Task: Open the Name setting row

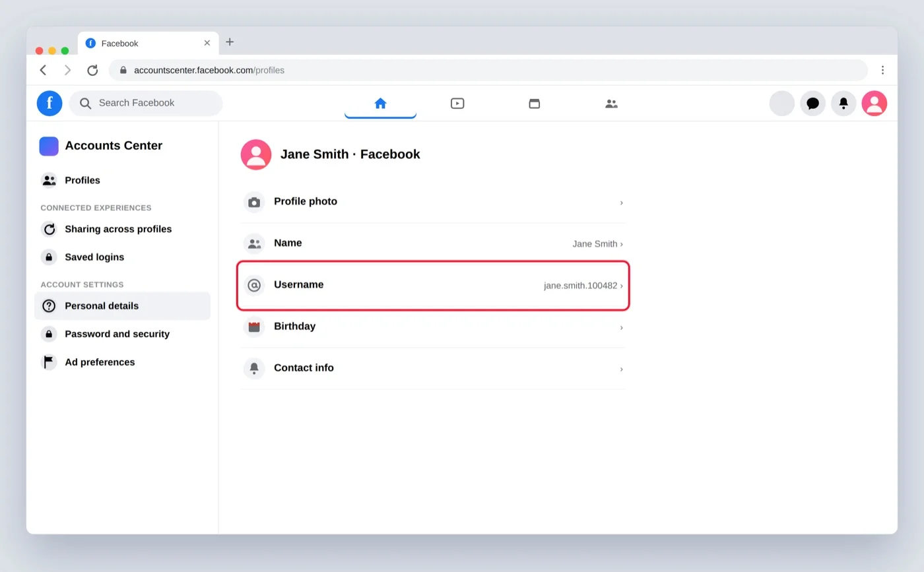Action: pos(433,243)
